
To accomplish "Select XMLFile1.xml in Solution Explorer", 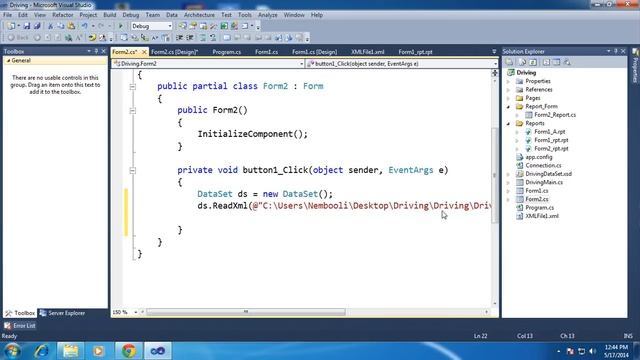I will click(542, 216).
